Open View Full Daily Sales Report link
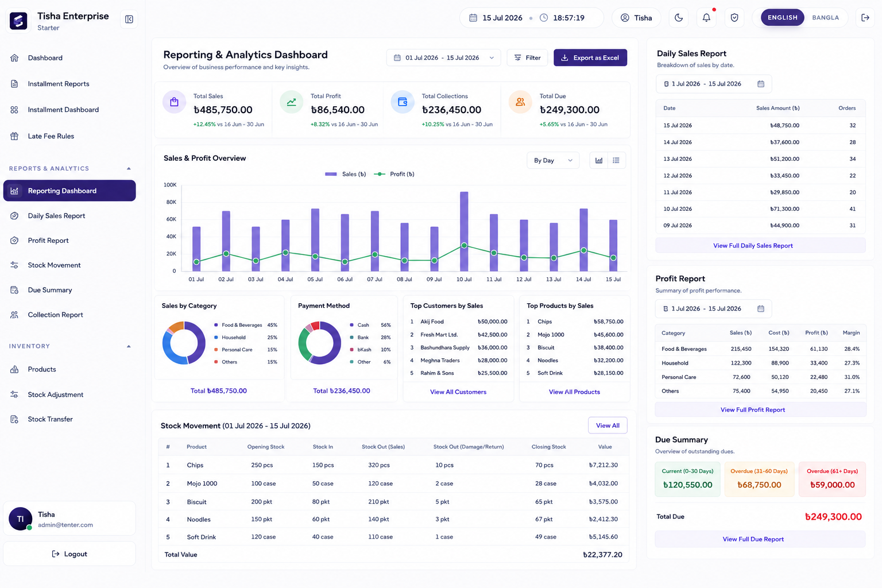 753,246
